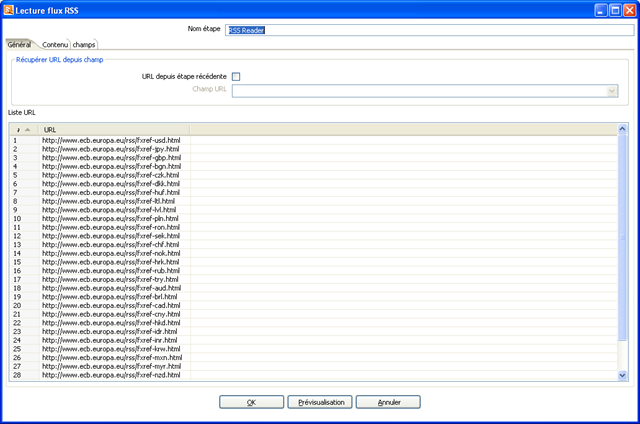Click the vertical scrollbar thumb of URL list
The image size is (640, 424).
(x=622, y=237)
